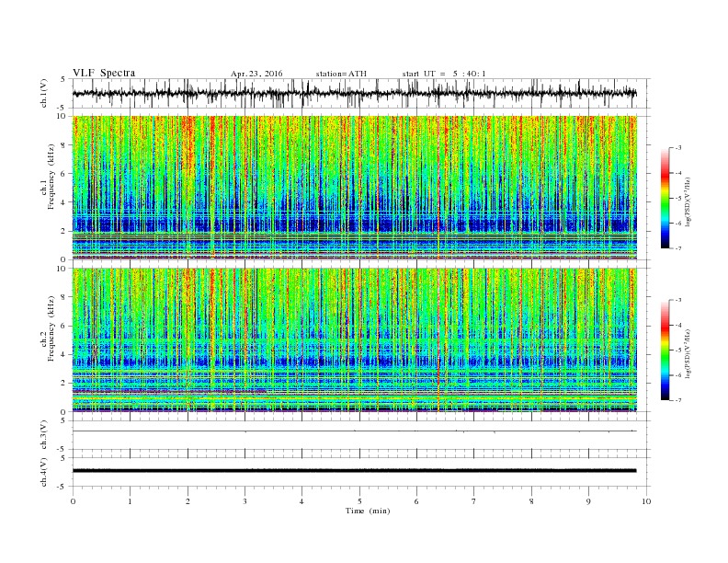The width and height of the screenshot is (728, 563).
Task: Click the "station=ATH" header text
Action: [341, 74]
